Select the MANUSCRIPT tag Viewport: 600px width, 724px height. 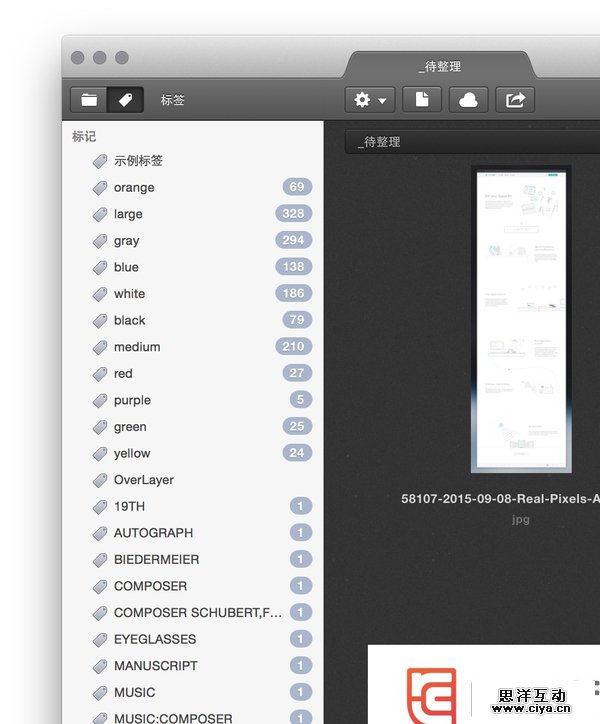click(193, 666)
